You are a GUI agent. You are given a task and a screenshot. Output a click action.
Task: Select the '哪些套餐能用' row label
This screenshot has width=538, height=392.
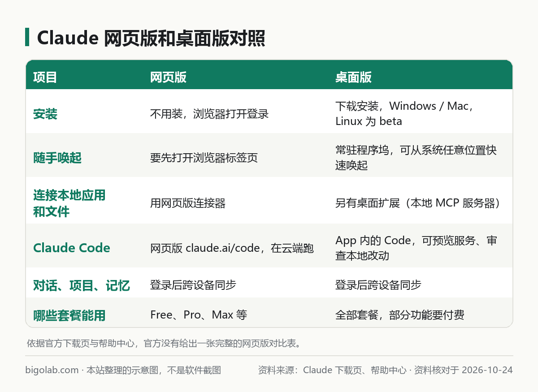pos(69,315)
